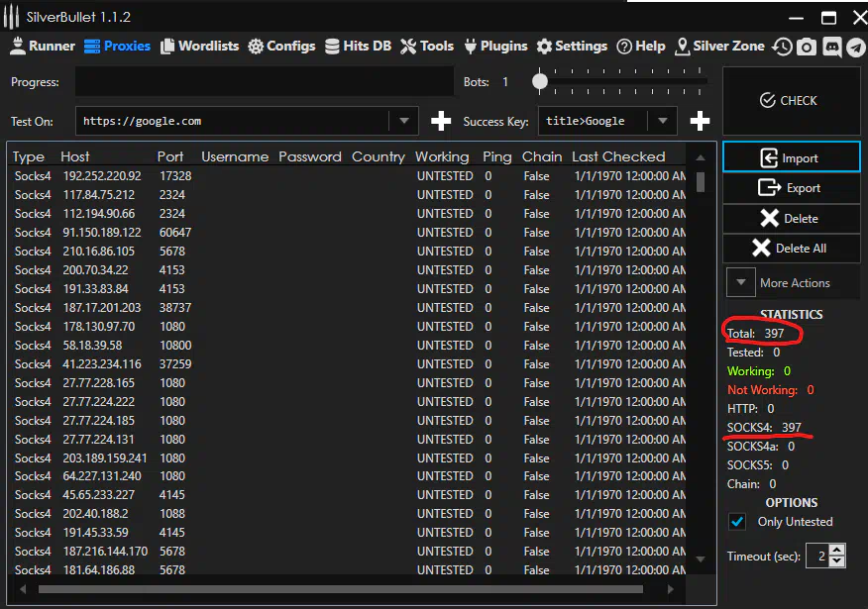Click the Import button

(791, 157)
